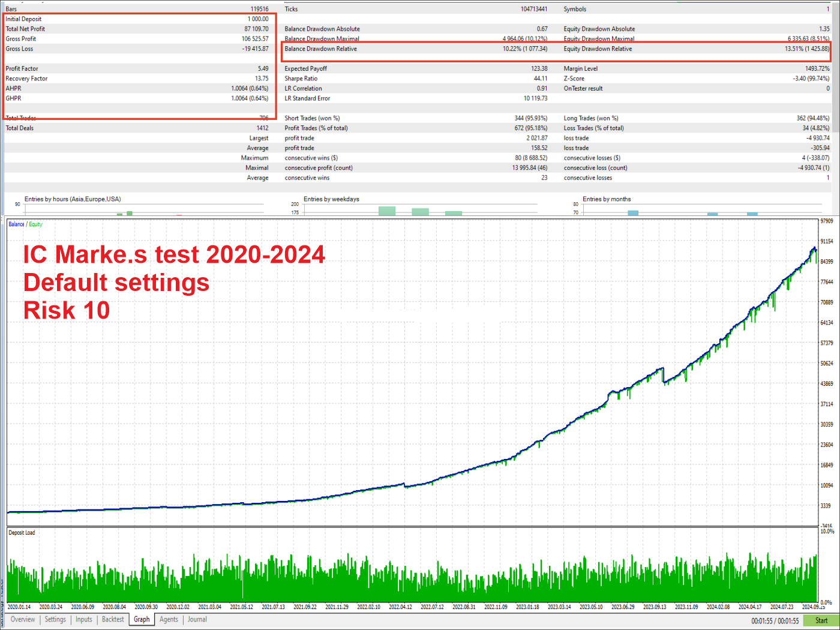This screenshot has width=840, height=630.
Task: Click the Initial Deposit label
Action: tap(23, 19)
